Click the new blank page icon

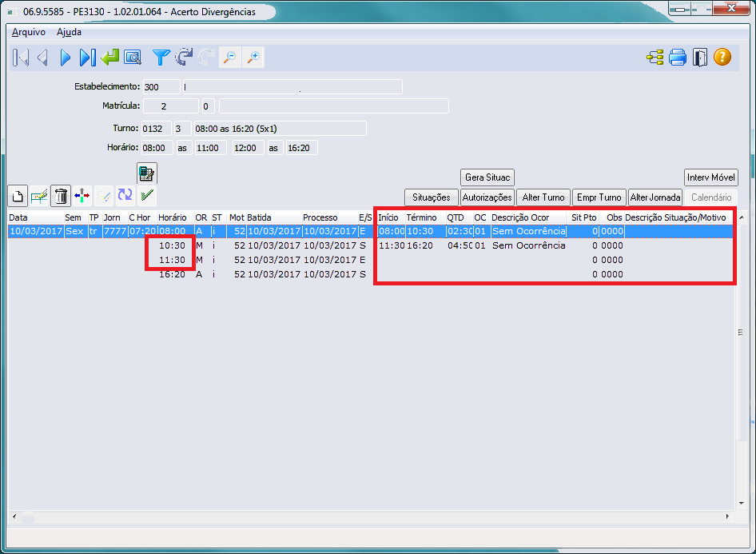tap(18, 196)
